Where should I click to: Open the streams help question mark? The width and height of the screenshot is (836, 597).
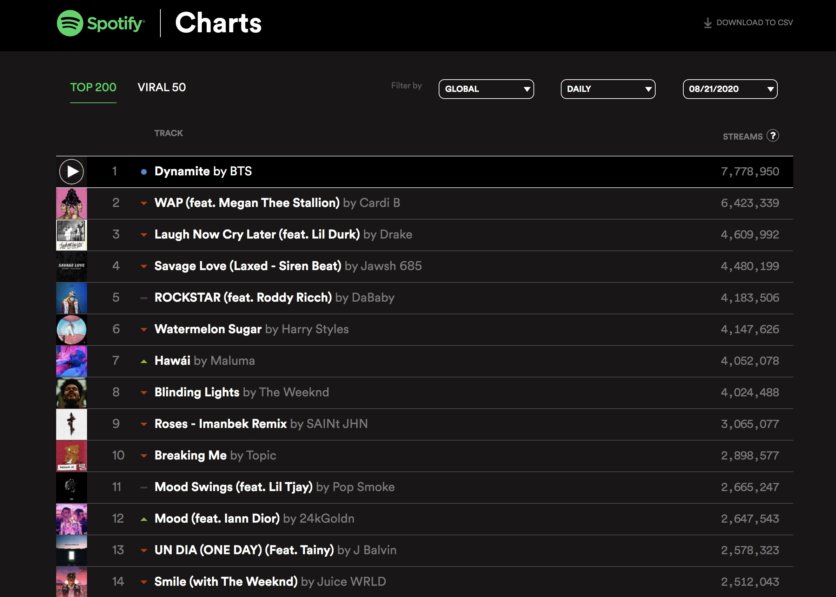(x=773, y=135)
